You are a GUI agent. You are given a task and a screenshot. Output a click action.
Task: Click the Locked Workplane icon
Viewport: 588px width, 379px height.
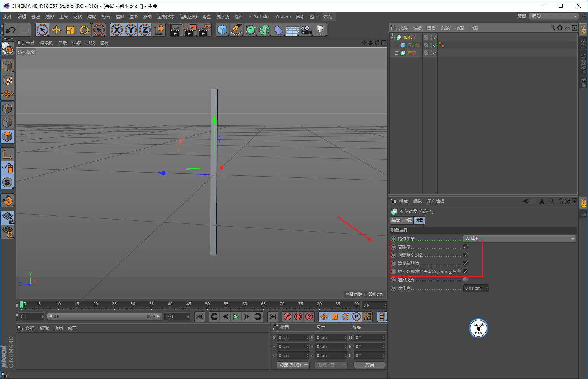pyautogui.click(x=7, y=218)
